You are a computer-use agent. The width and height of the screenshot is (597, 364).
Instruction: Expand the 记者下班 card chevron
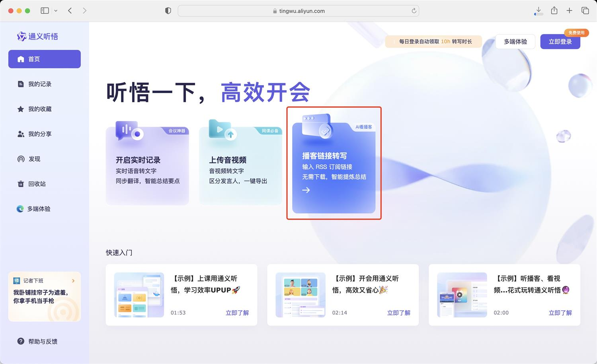coord(73,281)
